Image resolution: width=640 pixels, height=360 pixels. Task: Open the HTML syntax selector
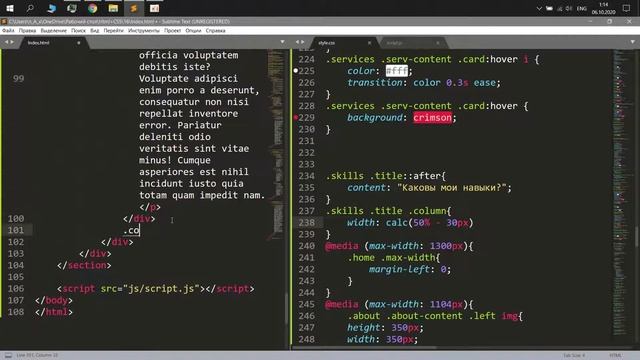pos(616,356)
